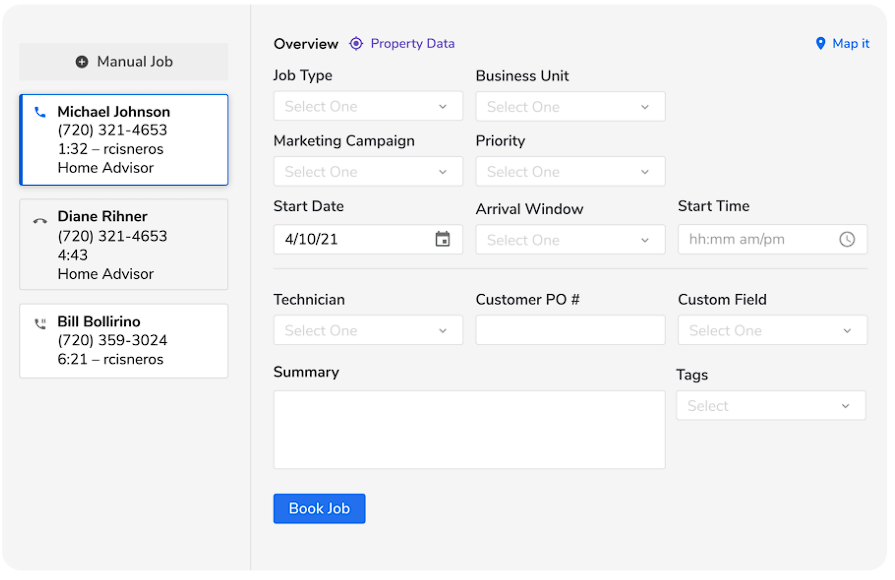Viewport: 895px width, 580px height.
Task: Click inside the Summary text area
Action: (469, 429)
